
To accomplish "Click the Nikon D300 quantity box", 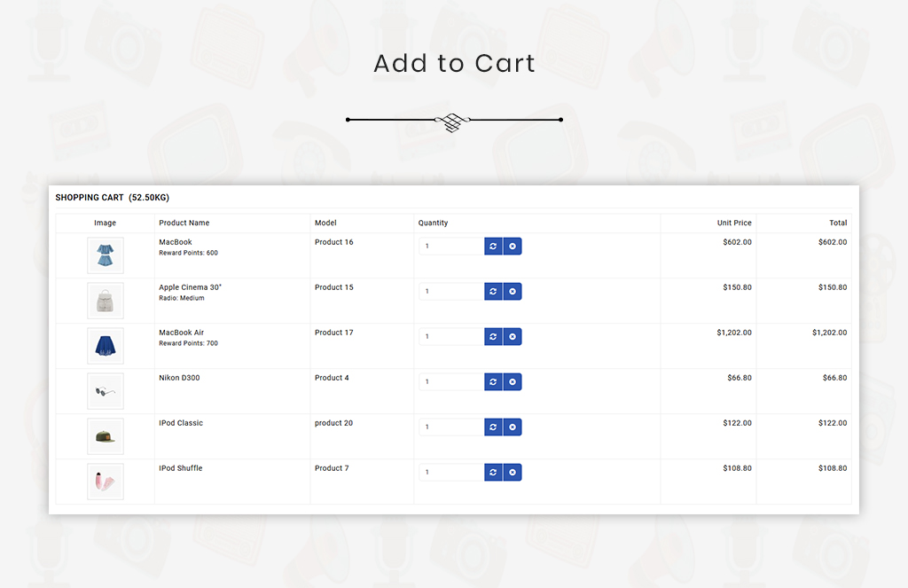I will coord(451,381).
